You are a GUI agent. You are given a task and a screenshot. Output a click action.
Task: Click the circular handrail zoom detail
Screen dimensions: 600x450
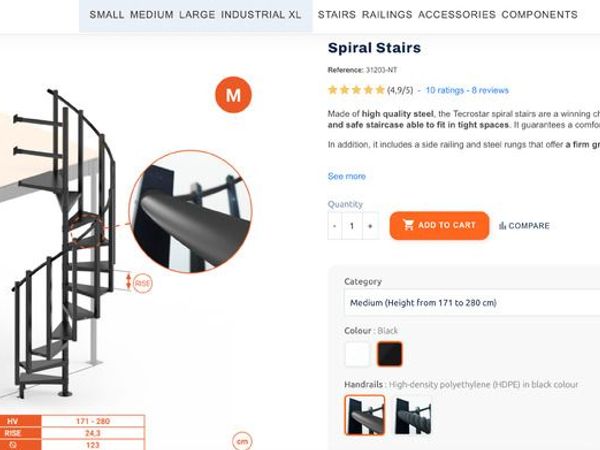tap(189, 210)
